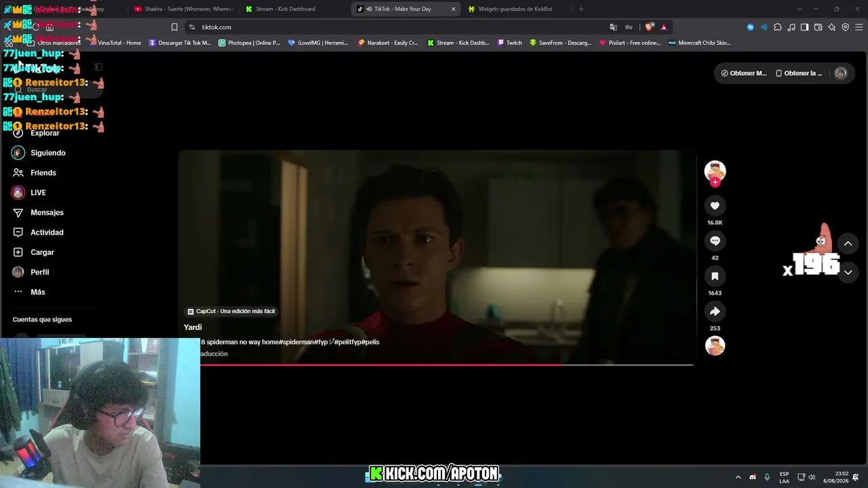
Task: Open the browser main menu hamburger icon
Action: point(859,27)
